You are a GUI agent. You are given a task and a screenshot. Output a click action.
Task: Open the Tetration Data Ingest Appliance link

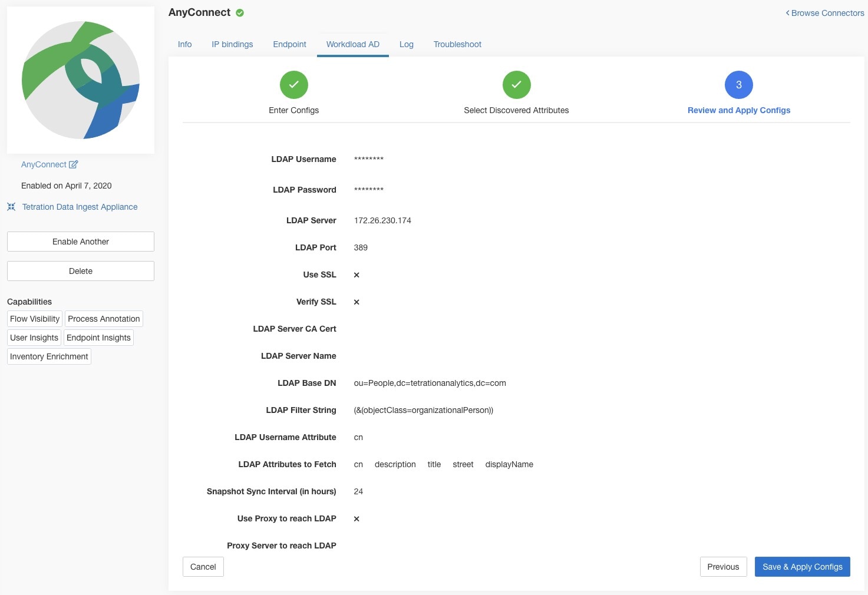tap(80, 207)
